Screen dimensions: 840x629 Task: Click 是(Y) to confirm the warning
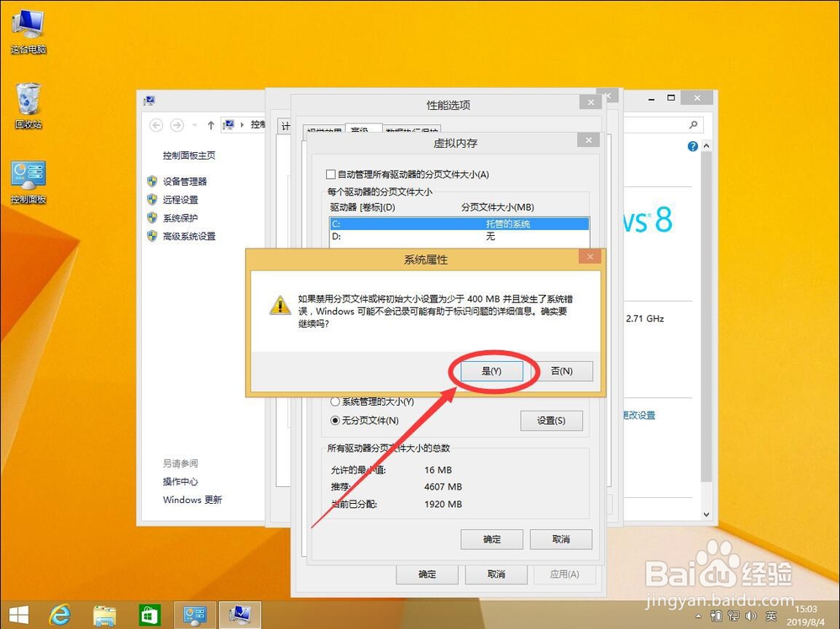click(x=491, y=370)
